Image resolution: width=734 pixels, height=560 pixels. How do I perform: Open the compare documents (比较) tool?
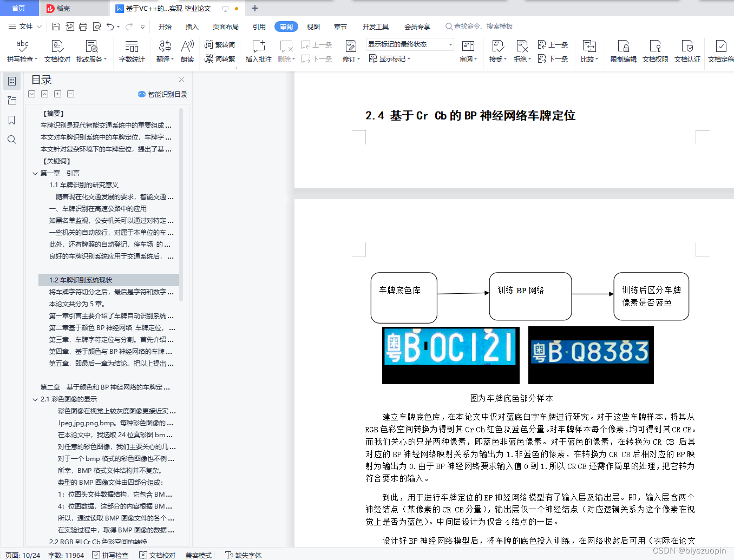[589, 51]
